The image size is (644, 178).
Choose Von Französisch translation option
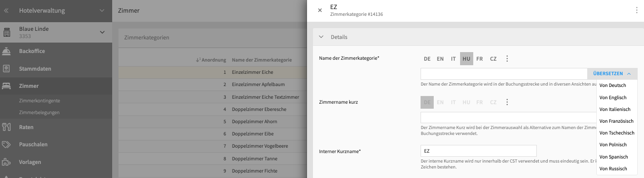617,121
